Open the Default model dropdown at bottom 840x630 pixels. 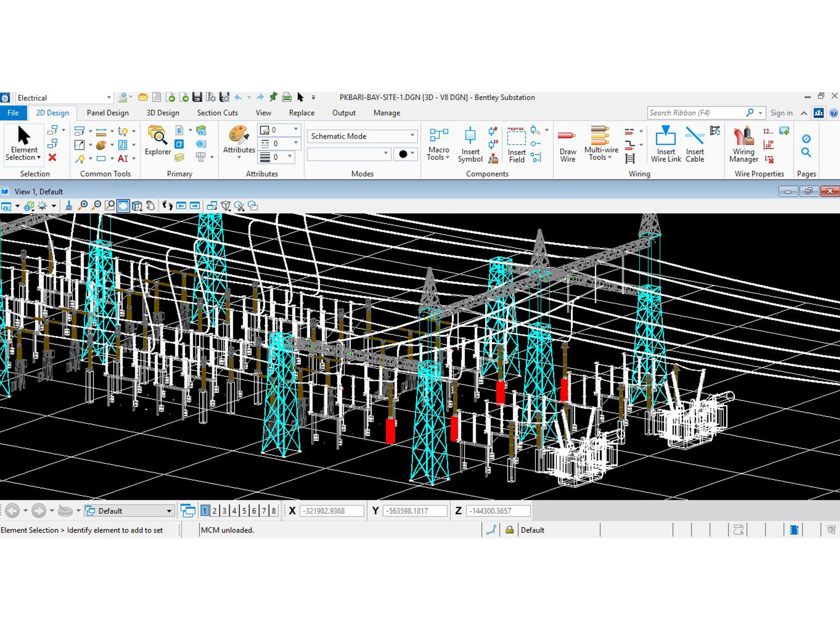(169, 511)
